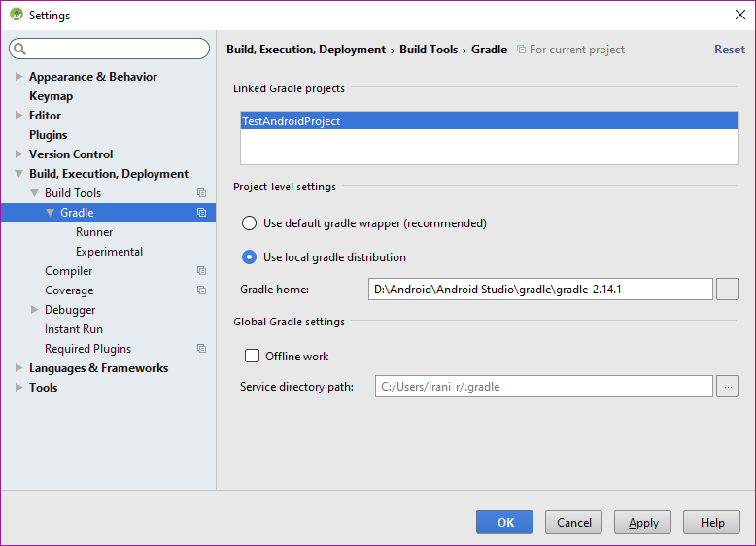Open Required Plugins settings page
Viewport: 756px width, 546px height.
tap(87, 349)
